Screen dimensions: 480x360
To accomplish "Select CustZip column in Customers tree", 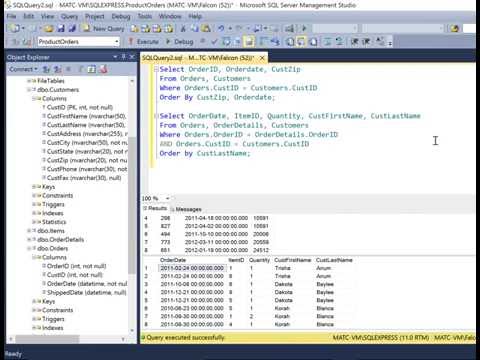I will pyautogui.click(x=85, y=160).
